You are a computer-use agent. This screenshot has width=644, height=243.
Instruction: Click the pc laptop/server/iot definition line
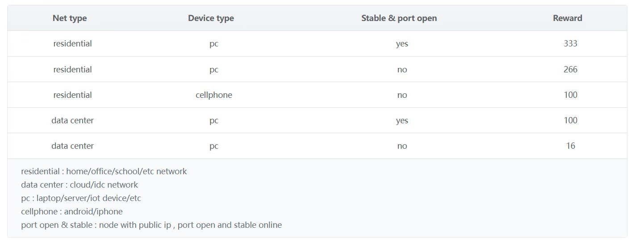click(81, 198)
